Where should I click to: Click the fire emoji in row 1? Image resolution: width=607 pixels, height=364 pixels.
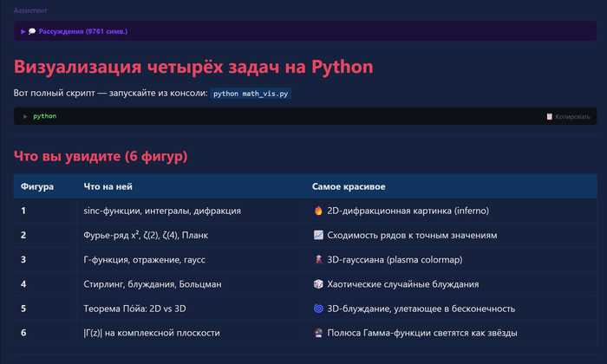317,211
